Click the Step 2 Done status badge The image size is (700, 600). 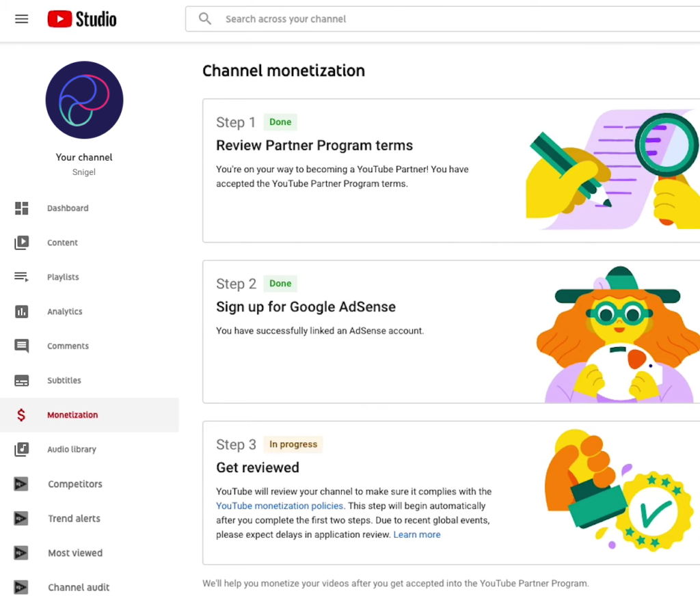(280, 284)
